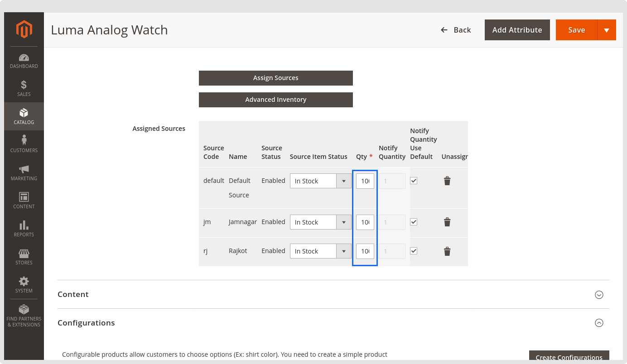The height and width of the screenshot is (364, 627).
Task: Open the Save button dropdown arrow
Action: pos(607,30)
